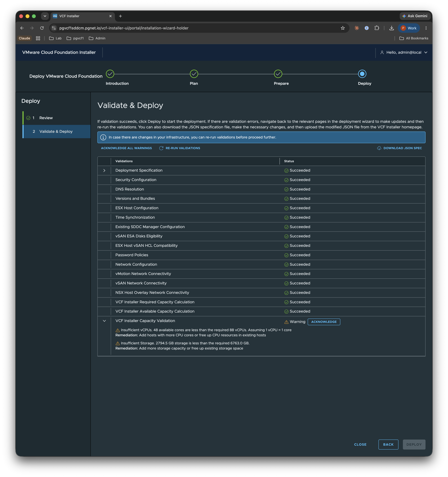
Task: Click the ESX Host Configuration row text
Action: [x=137, y=208]
